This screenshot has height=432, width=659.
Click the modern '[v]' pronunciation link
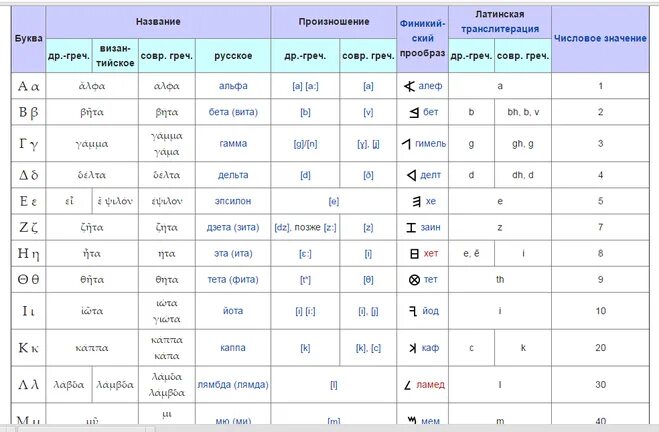click(x=368, y=113)
